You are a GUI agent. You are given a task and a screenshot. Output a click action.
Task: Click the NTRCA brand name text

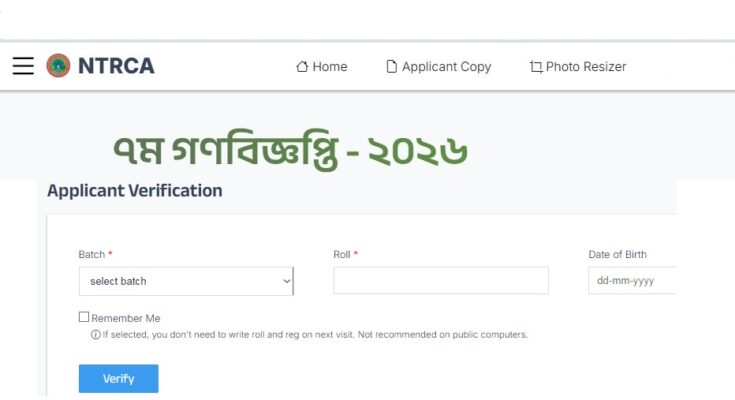point(117,67)
